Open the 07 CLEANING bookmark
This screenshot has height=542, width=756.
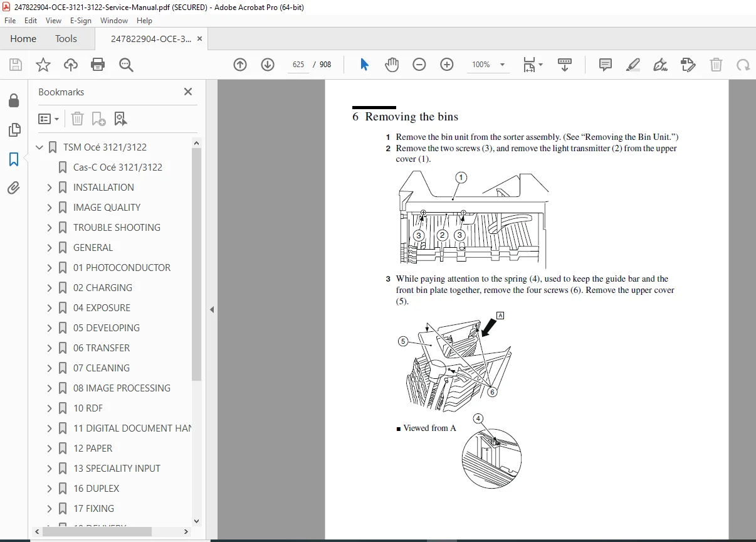click(102, 368)
